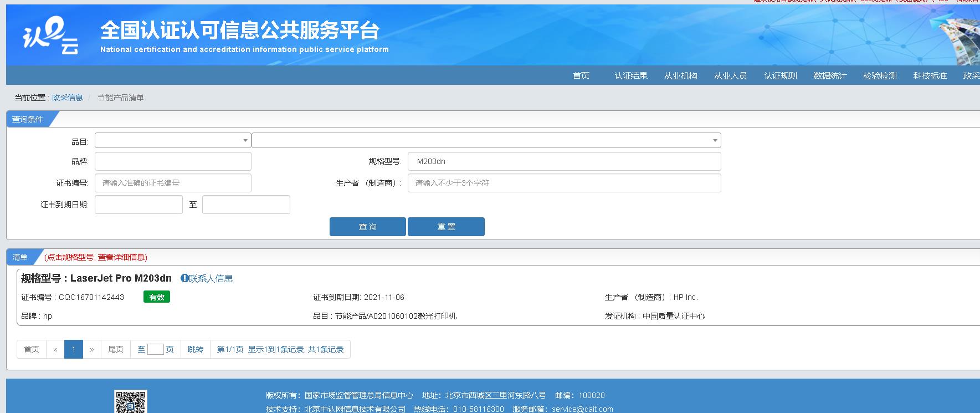Click the 品目 节能产品 激光打印机 text
This screenshot has width=980, height=413.
[x=385, y=316]
